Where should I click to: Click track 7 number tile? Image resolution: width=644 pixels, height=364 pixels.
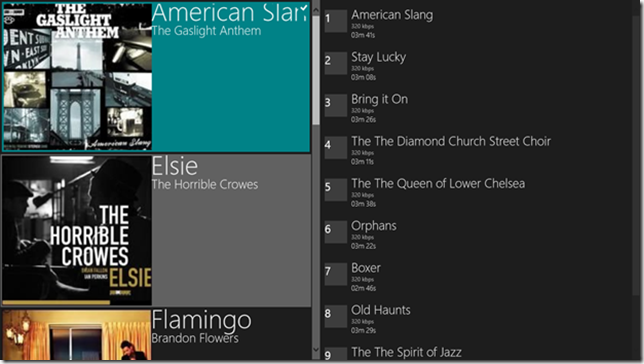(x=336, y=274)
